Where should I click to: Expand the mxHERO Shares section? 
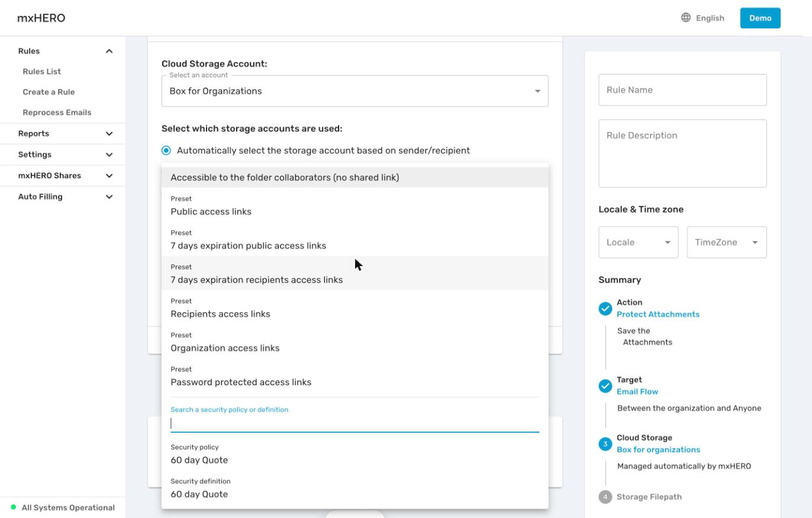point(109,176)
